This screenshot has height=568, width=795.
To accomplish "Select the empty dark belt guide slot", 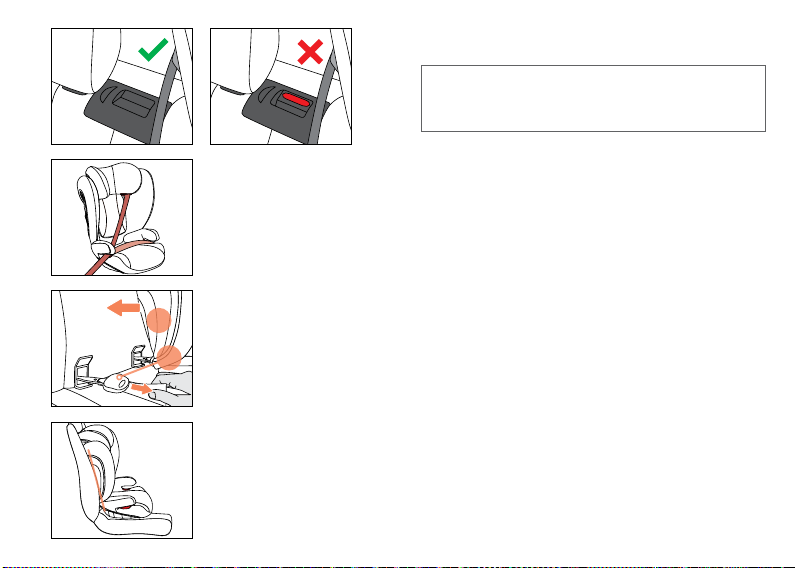I will [x=132, y=99].
